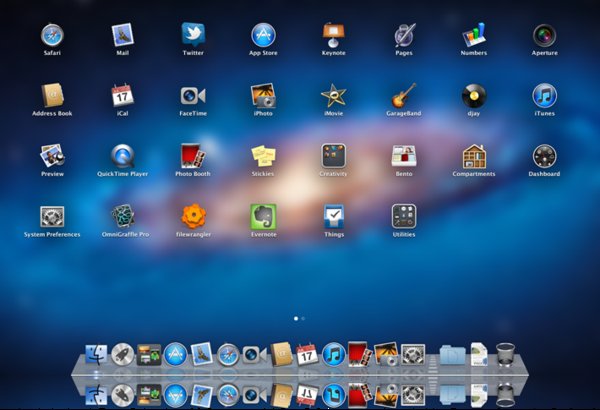Launch QuickTime Player

tap(122, 156)
